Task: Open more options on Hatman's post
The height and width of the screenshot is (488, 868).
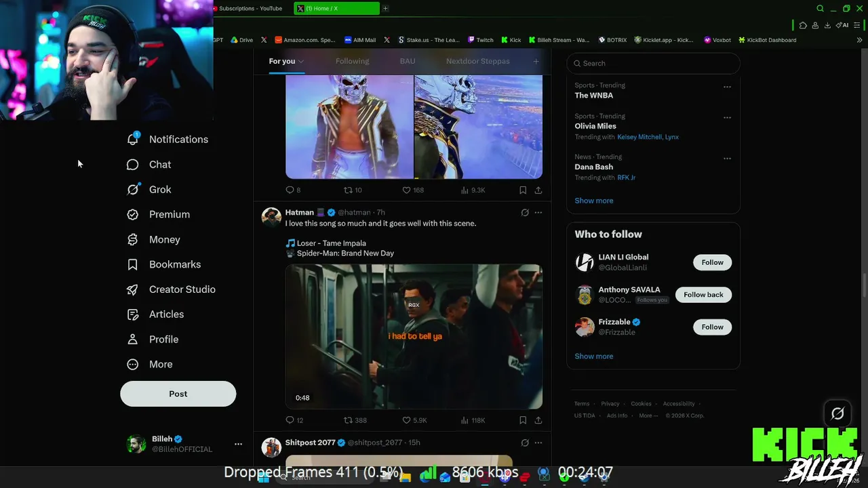Action: (538, 213)
